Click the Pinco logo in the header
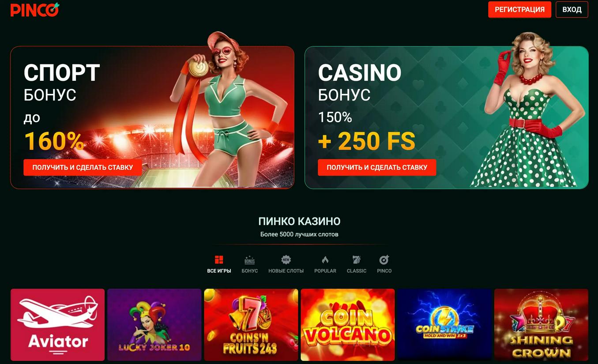Screen dimensions: 598x364 tap(35, 10)
